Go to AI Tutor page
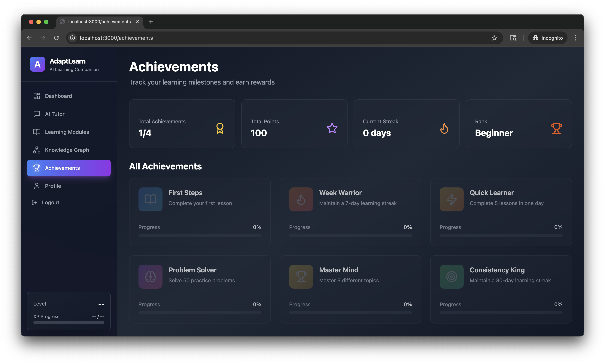 coord(54,114)
